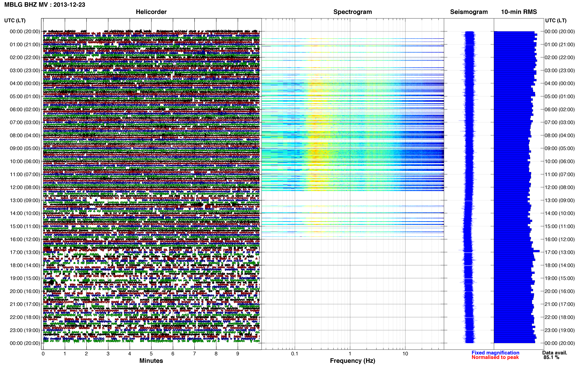Select the 'Minutes' axis title

tap(151, 361)
